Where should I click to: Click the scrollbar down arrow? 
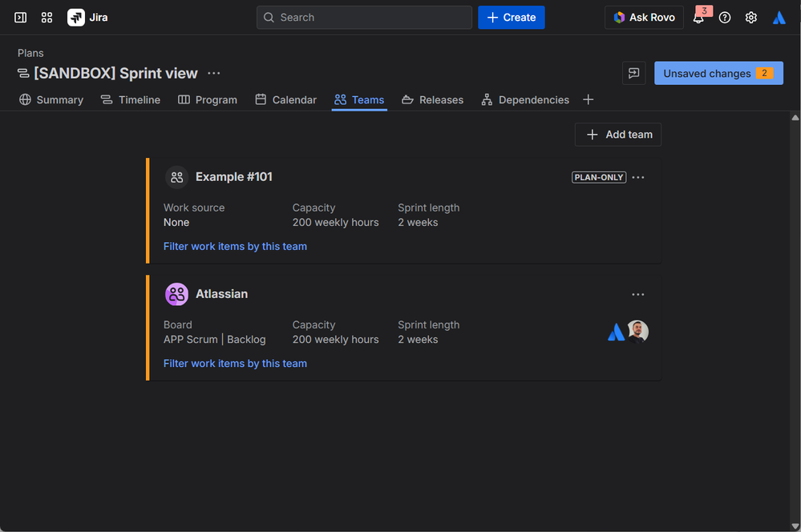795,526
